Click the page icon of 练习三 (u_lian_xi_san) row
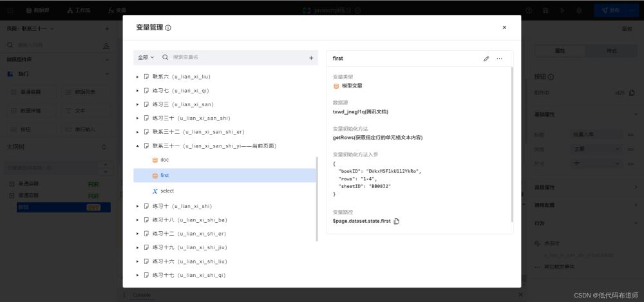This screenshot has width=644, height=302. [146, 104]
